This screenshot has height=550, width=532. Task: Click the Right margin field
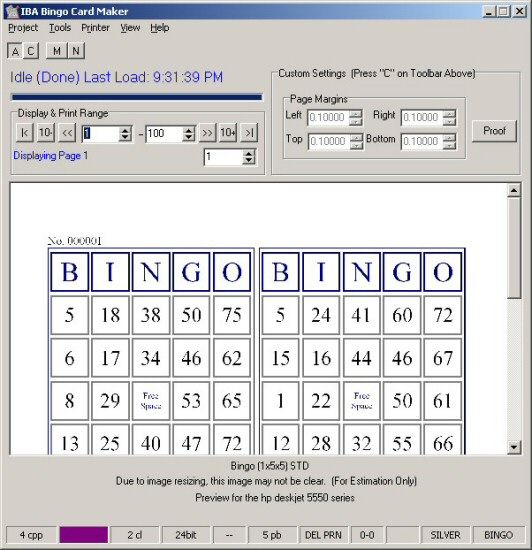pos(422,118)
